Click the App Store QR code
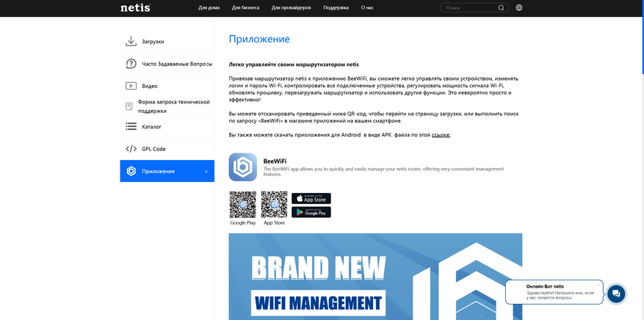The width and height of the screenshot is (644, 320). pyautogui.click(x=274, y=205)
